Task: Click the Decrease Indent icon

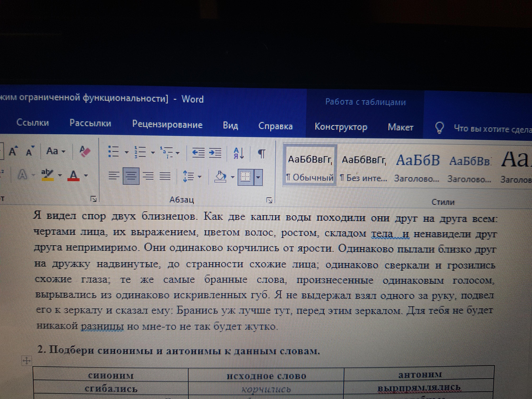Action: pyautogui.click(x=199, y=153)
